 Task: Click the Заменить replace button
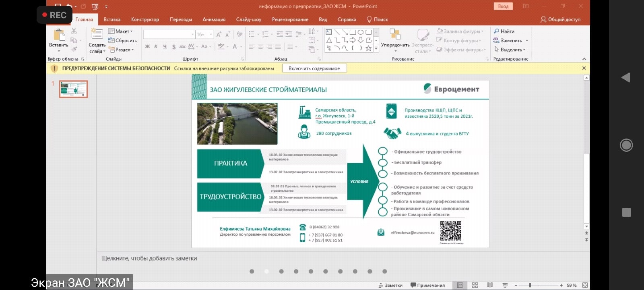pos(508,40)
